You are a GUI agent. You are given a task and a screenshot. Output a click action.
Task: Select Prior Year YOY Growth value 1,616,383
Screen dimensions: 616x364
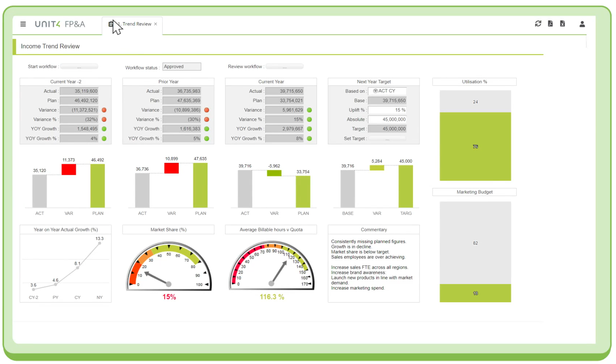point(182,129)
